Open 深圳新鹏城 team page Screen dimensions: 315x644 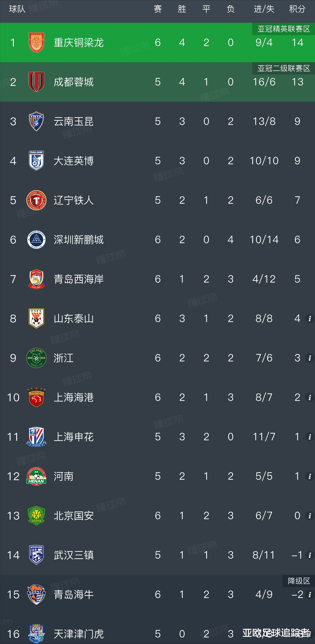(78, 239)
